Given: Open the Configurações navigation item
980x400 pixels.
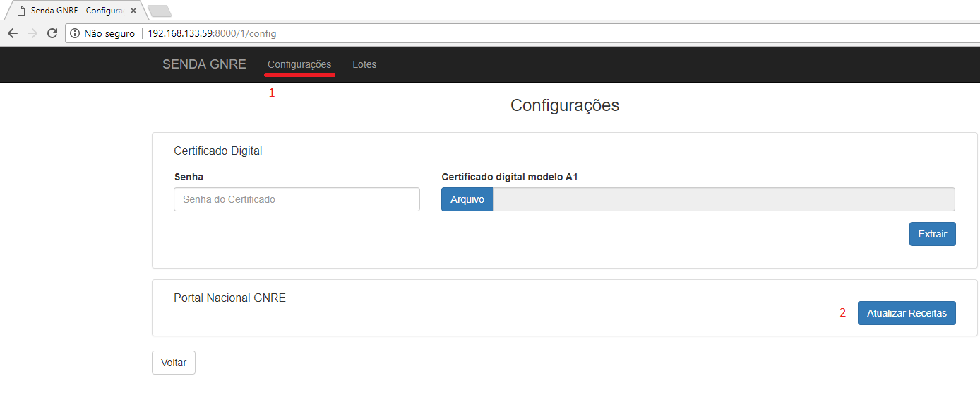Looking at the screenshot, I should 299,64.
